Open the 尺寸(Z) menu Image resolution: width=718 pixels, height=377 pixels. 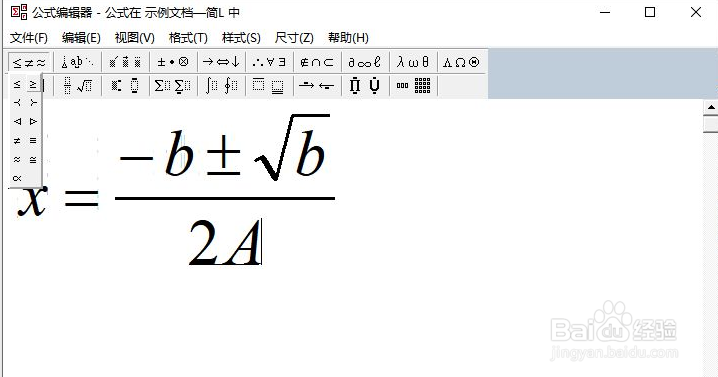294,38
